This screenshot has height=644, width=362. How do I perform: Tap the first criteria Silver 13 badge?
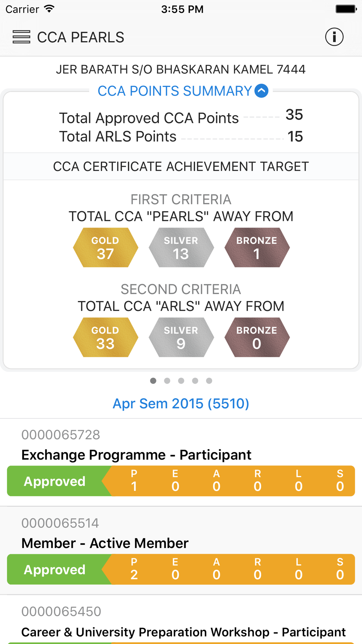(181, 247)
